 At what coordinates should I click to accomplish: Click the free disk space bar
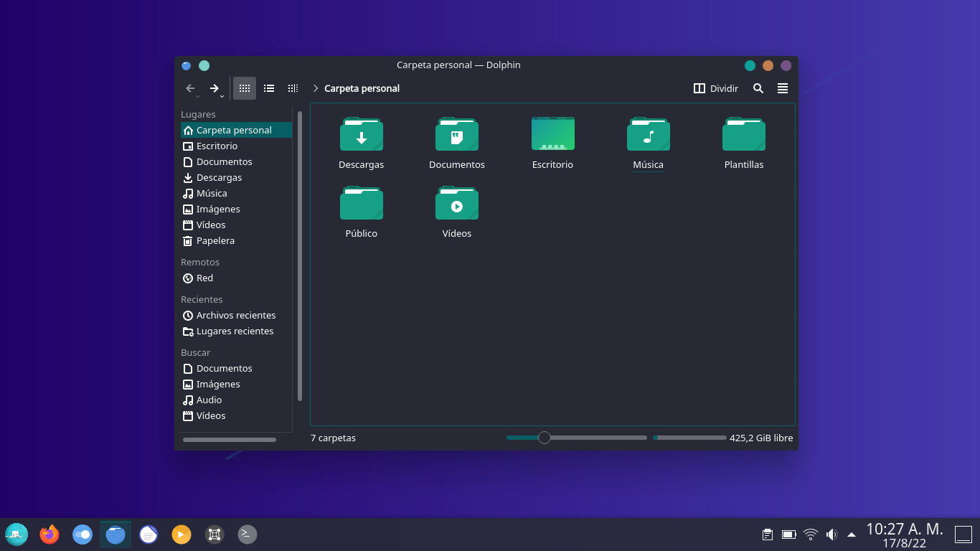(689, 438)
